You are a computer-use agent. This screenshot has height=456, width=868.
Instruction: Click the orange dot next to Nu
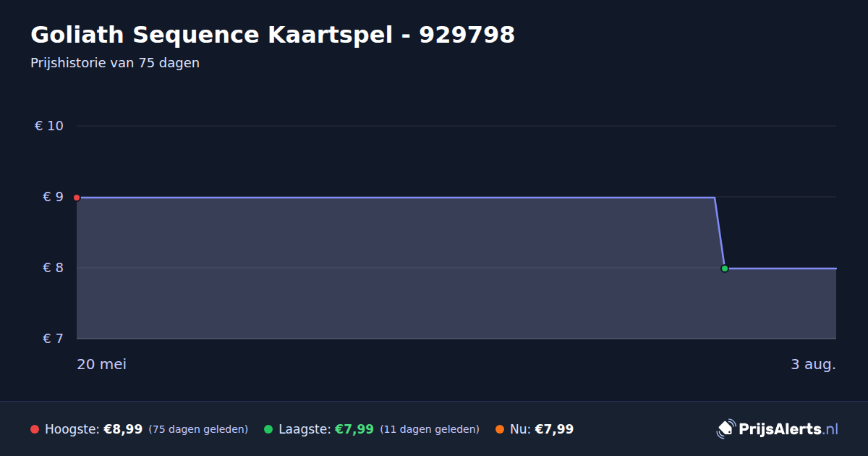click(x=500, y=429)
